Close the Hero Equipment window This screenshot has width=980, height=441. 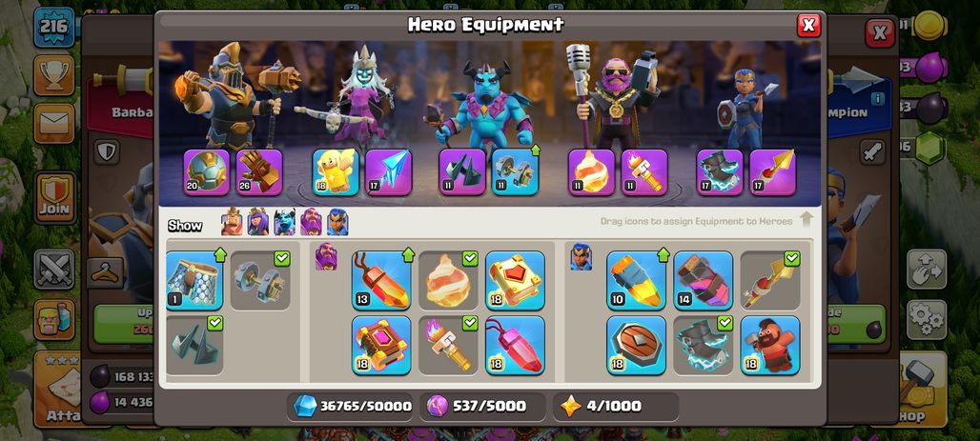click(808, 25)
